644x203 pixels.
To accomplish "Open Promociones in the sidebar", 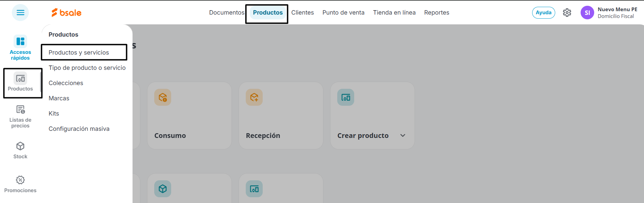I will (x=20, y=184).
